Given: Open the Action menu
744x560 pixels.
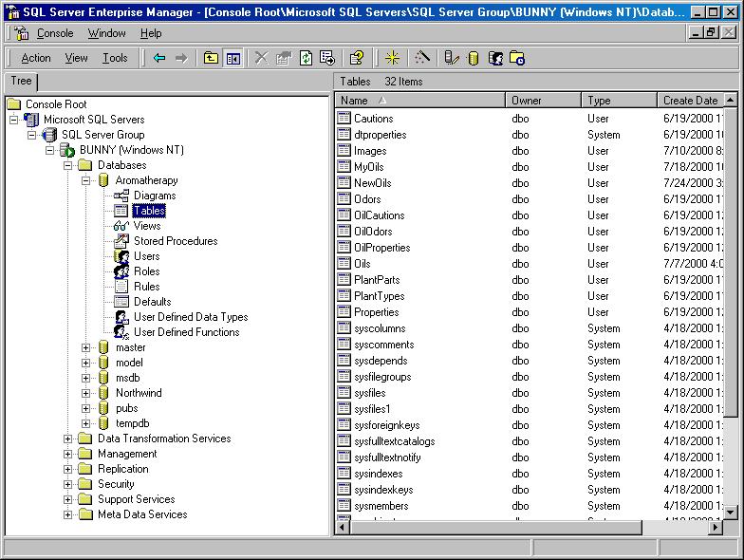Looking at the screenshot, I should [x=36, y=58].
